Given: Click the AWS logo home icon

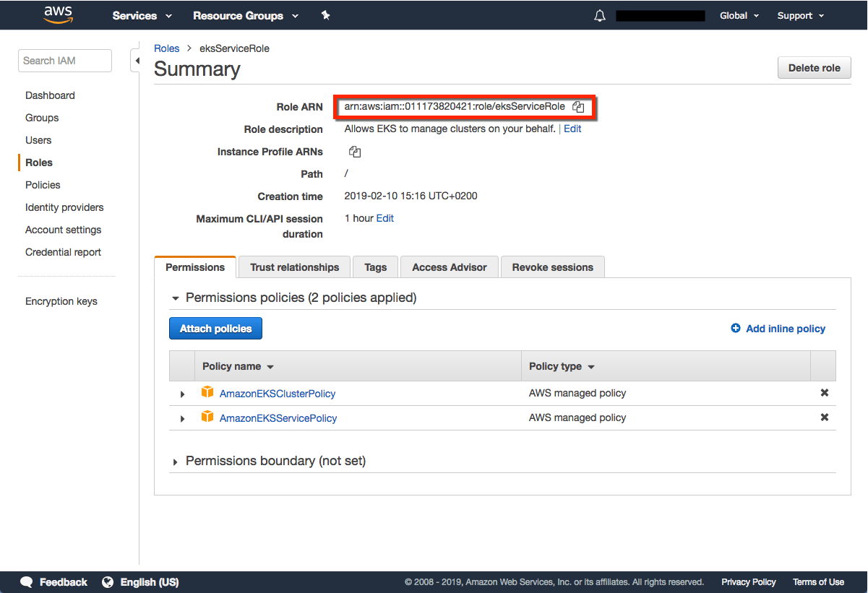Looking at the screenshot, I should [58, 14].
